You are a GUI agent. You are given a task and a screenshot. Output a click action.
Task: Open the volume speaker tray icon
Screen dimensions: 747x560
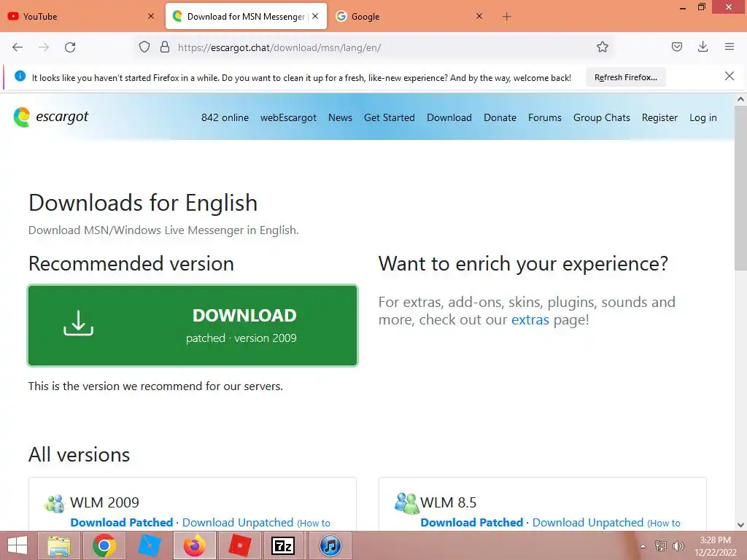tap(678, 546)
